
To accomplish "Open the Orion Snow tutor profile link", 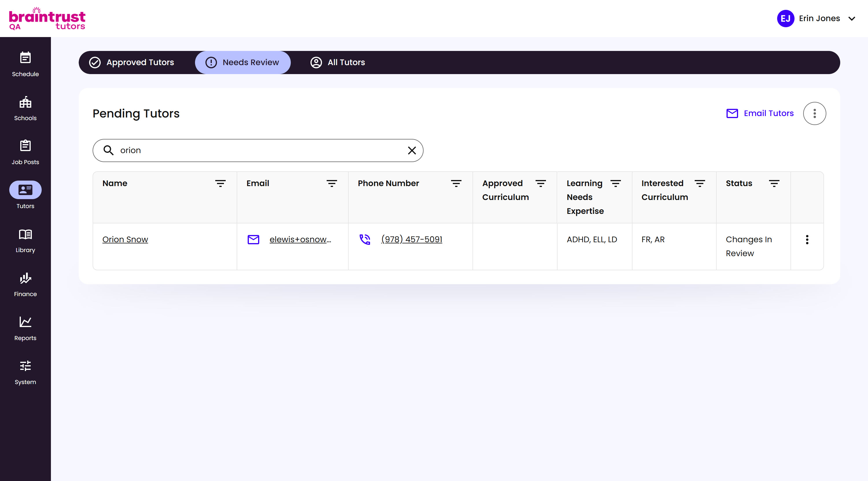I will [x=125, y=239].
